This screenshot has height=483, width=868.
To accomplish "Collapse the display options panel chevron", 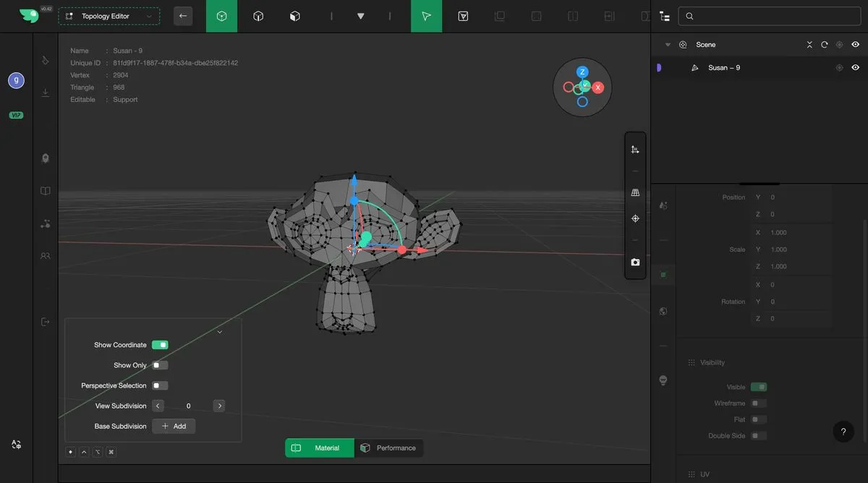I will click(219, 332).
